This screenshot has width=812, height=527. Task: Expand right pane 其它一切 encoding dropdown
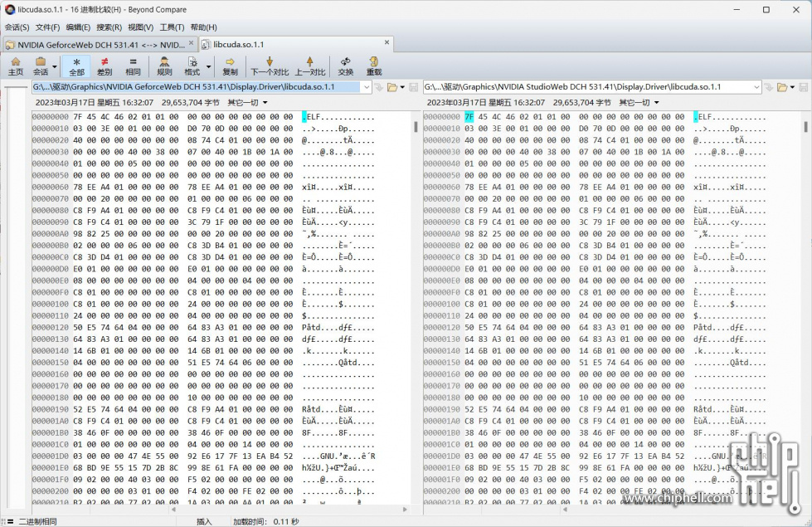(657, 103)
